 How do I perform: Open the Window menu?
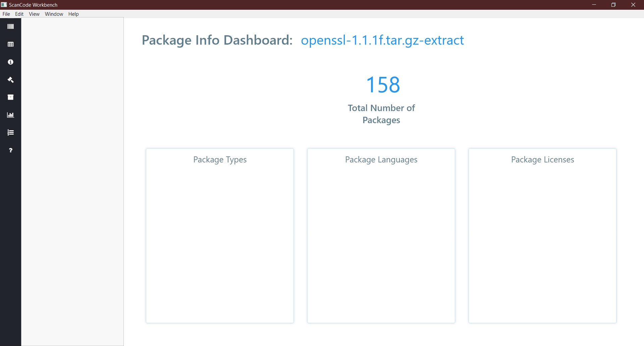pos(54,14)
